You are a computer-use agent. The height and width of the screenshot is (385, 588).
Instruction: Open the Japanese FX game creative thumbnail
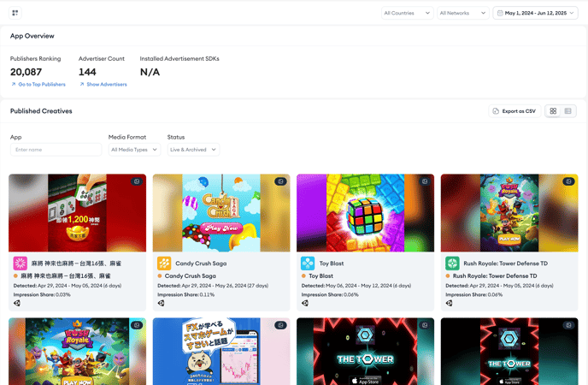(x=221, y=352)
